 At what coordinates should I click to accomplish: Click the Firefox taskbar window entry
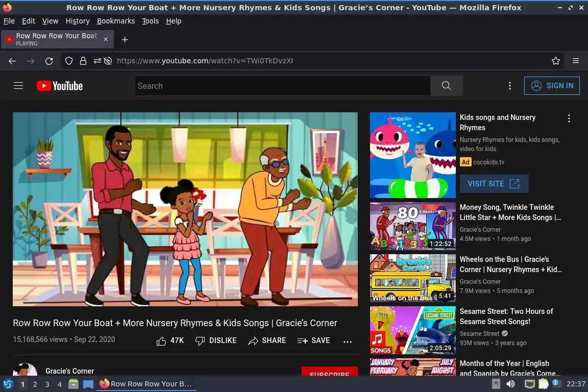(x=146, y=384)
